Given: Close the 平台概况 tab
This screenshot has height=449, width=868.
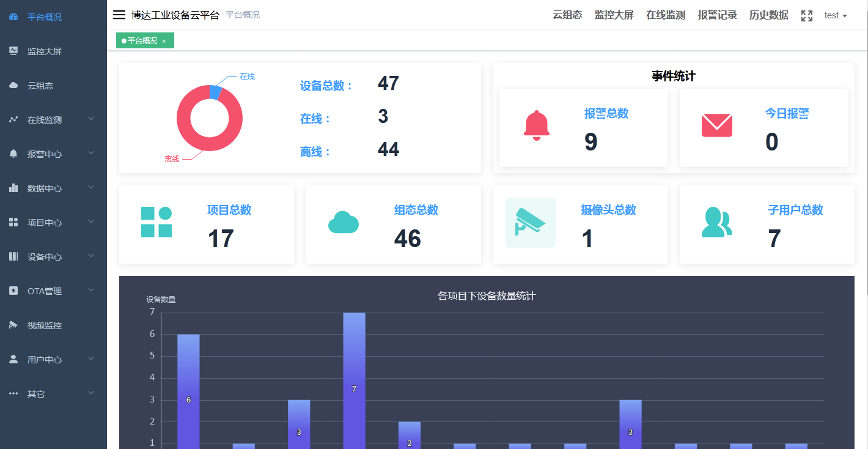Looking at the screenshot, I should (164, 41).
